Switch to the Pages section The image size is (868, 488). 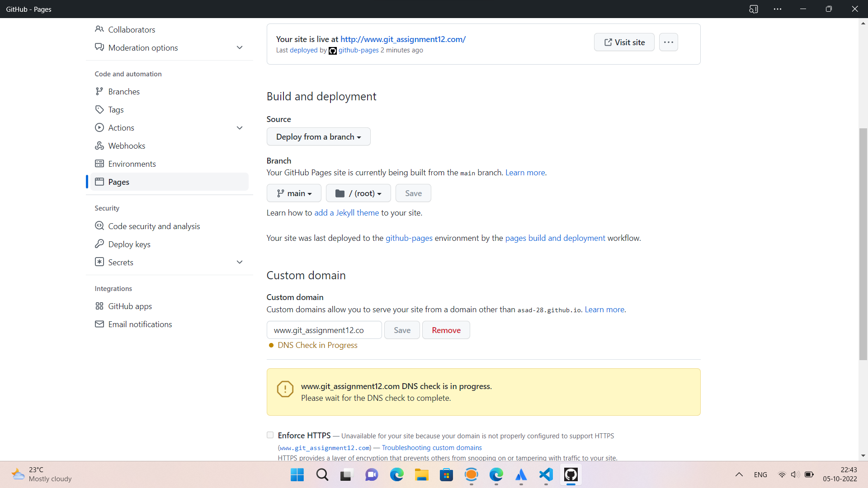click(119, 182)
